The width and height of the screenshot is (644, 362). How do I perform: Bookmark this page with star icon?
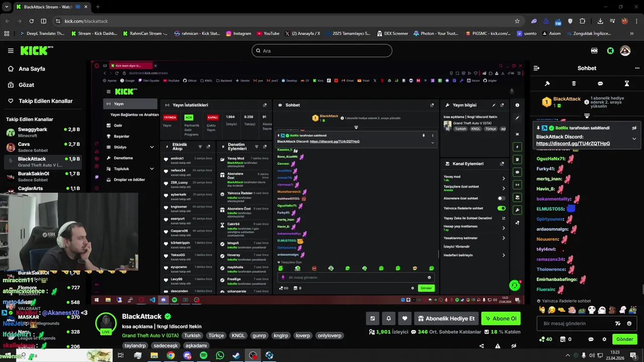517,21
